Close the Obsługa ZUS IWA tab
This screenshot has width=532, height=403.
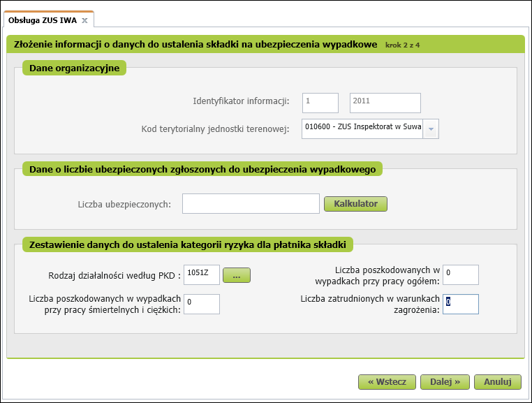[84, 21]
